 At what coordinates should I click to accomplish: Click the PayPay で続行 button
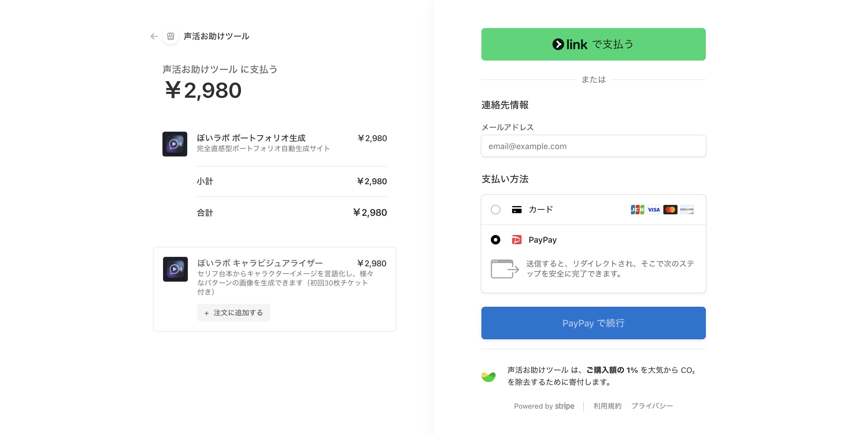coord(593,323)
